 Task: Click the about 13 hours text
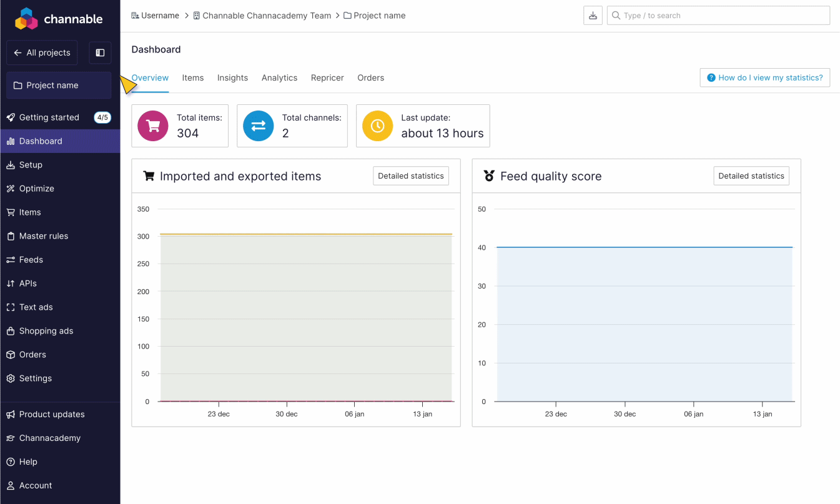[442, 133]
